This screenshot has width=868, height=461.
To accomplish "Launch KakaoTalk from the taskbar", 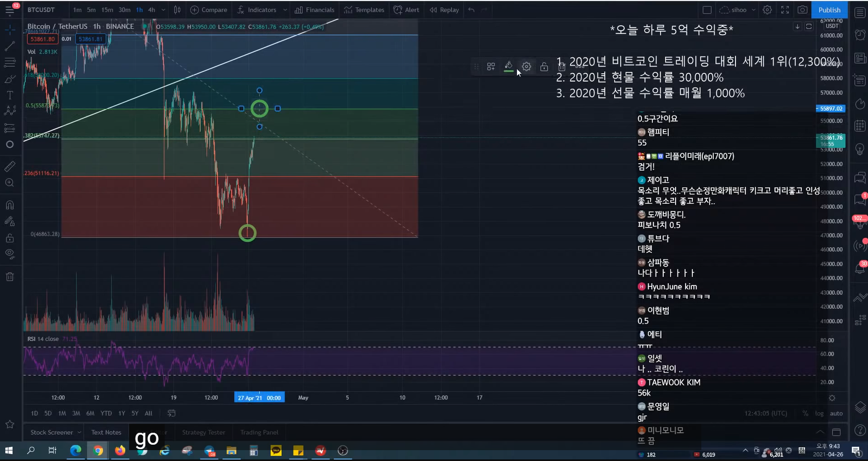I will 276,451.
